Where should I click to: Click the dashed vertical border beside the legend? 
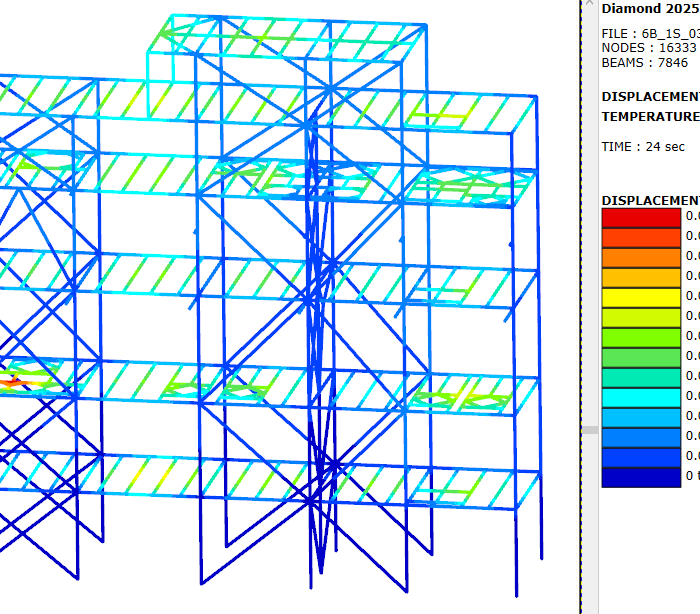coord(581,300)
